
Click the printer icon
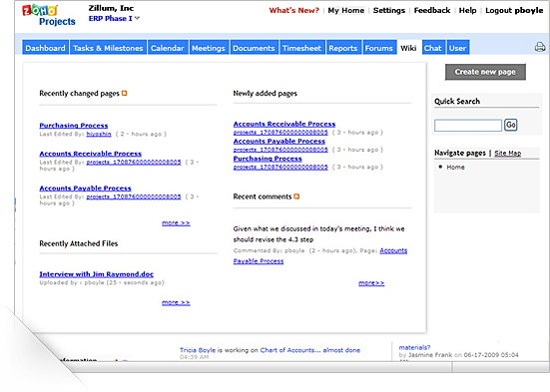point(540,47)
